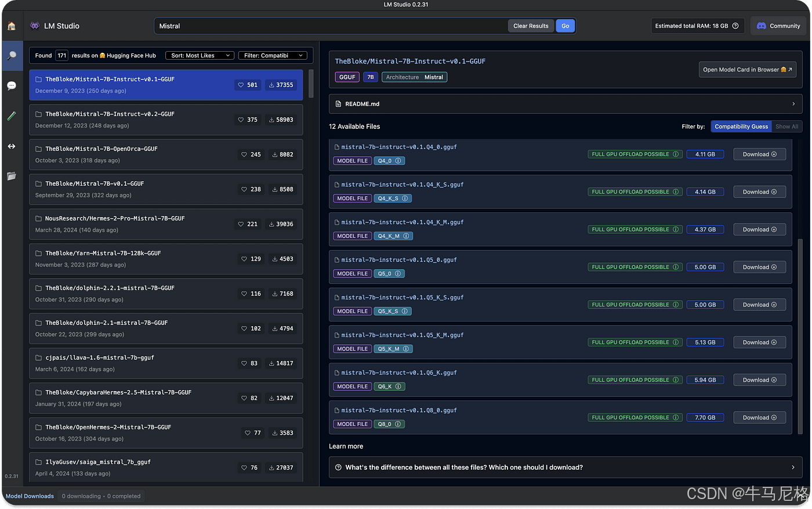Expand the file differences FAQ question

[565, 467]
